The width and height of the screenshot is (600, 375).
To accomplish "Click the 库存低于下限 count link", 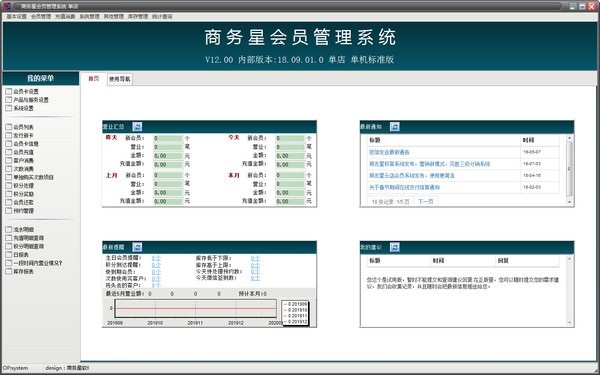I will click(255, 258).
